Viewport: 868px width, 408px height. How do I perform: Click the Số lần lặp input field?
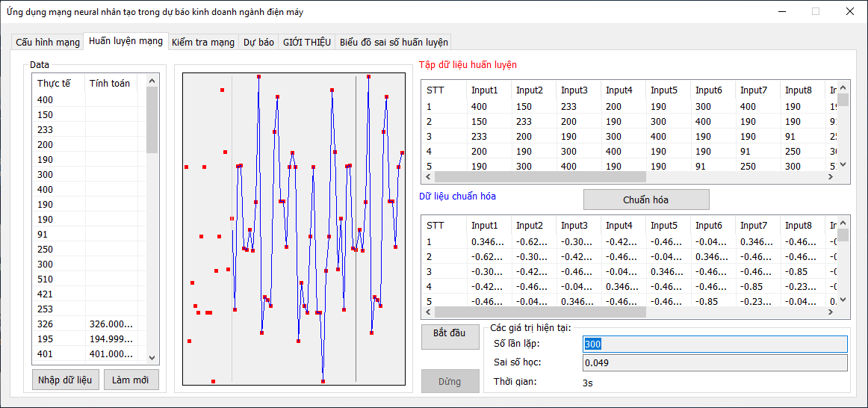[715, 344]
